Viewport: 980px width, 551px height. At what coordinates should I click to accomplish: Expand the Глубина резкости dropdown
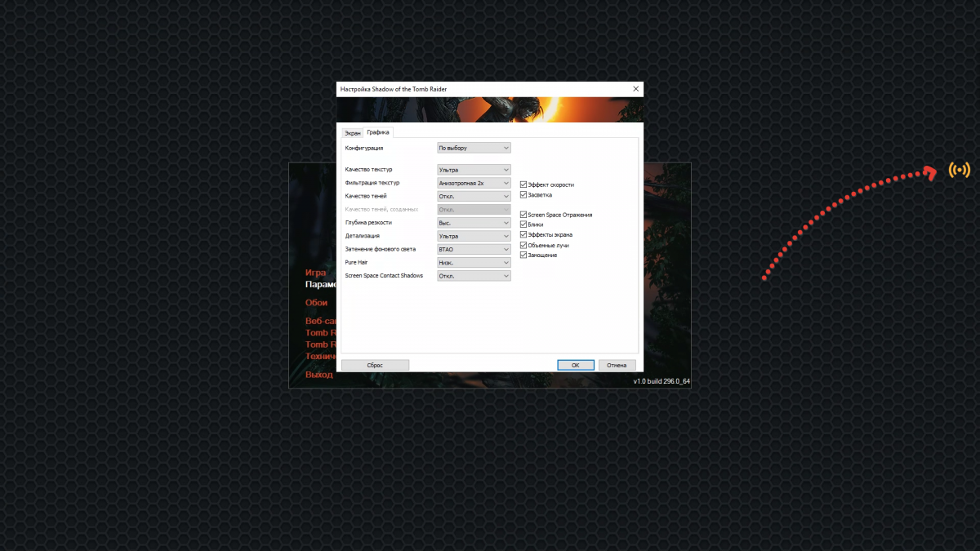click(x=474, y=223)
